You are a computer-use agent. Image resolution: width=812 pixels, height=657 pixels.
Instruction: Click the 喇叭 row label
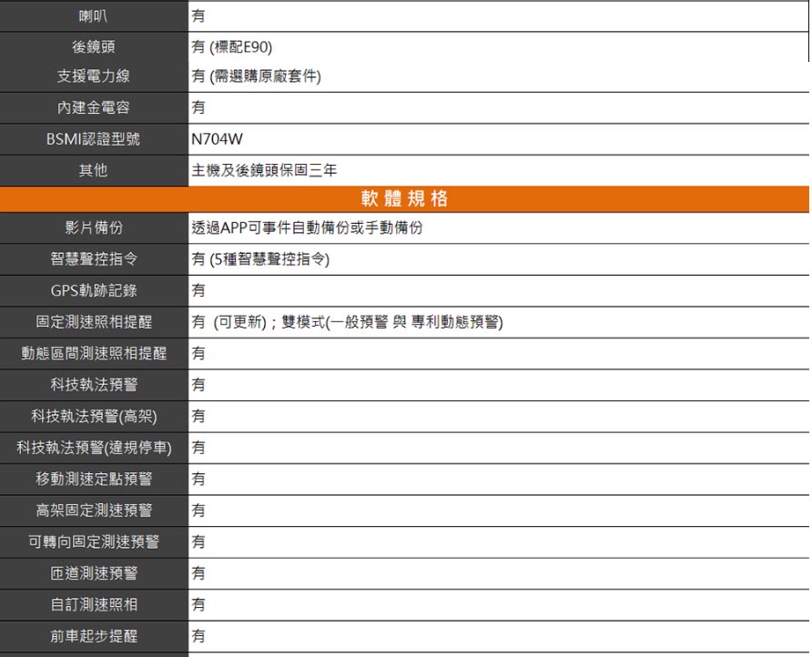pyautogui.click(x=94, y=15)
